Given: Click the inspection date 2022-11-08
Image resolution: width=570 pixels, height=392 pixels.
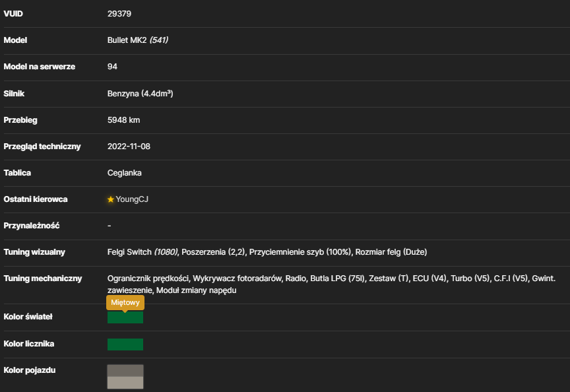Looking at the screenshot, I should click(129, 147).
